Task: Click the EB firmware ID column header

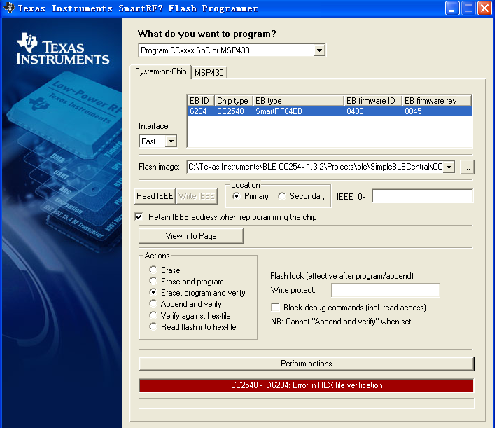Action: point(373,101)
